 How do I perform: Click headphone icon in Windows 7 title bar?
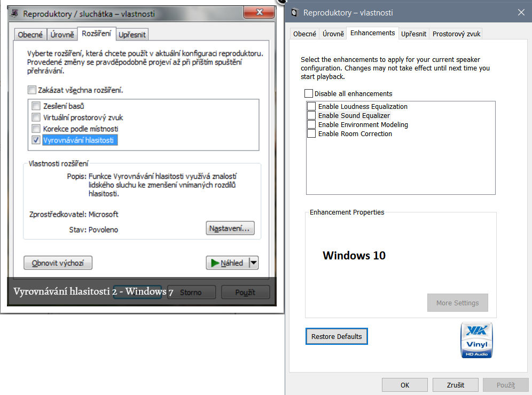(x=14, y=13)
